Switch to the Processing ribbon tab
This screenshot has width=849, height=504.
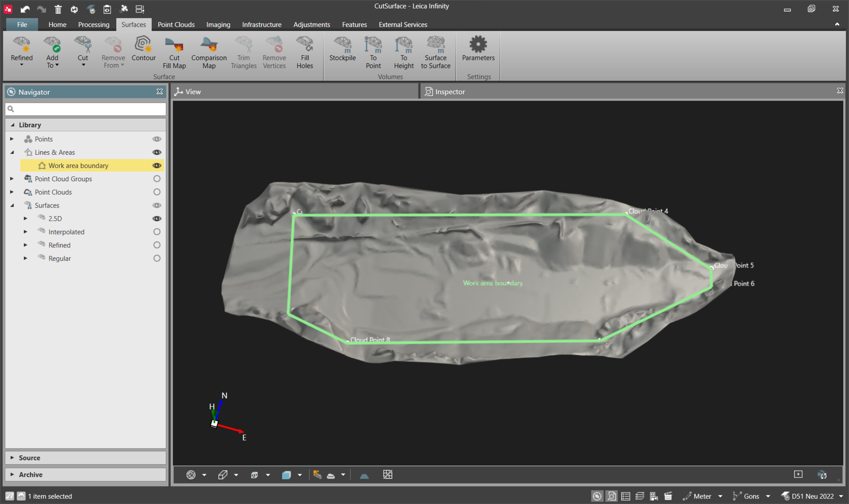[x=94, y=24]
